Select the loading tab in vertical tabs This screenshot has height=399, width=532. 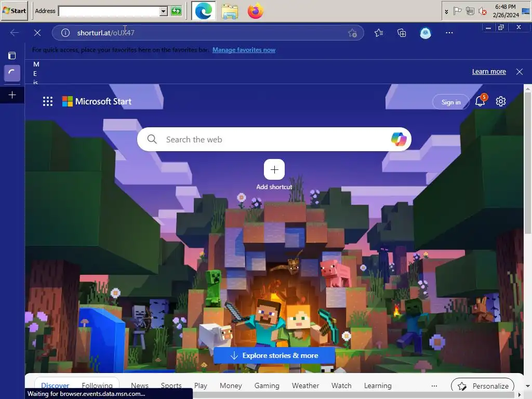pos(12,73)
